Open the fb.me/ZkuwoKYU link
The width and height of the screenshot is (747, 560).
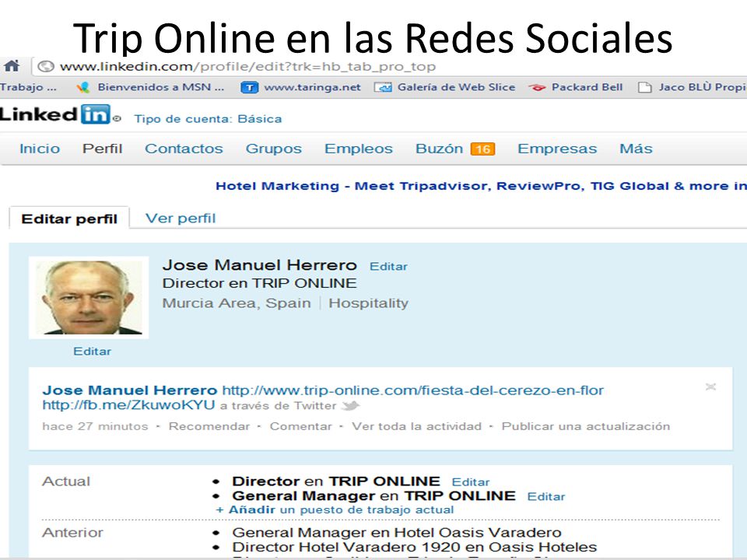pos(128,404)
